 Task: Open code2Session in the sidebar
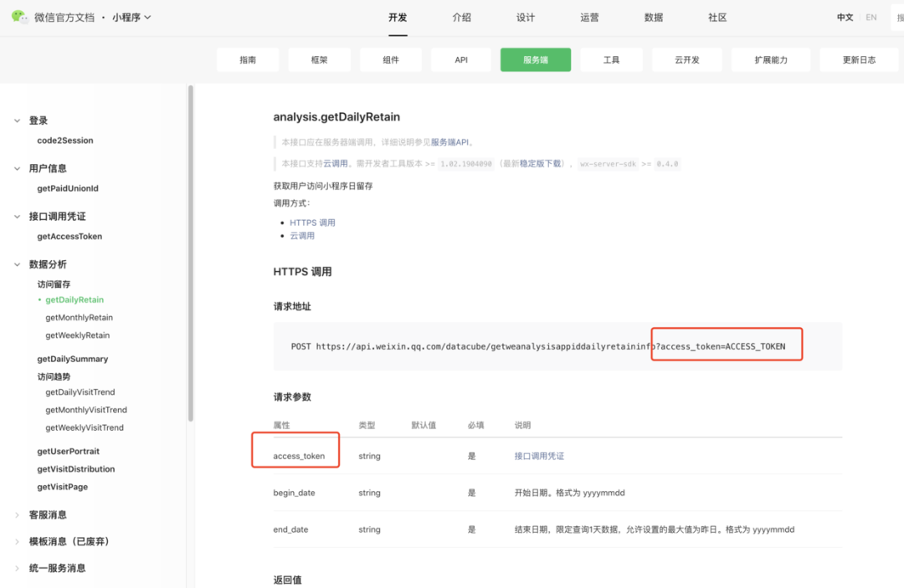tap(65, 141)
